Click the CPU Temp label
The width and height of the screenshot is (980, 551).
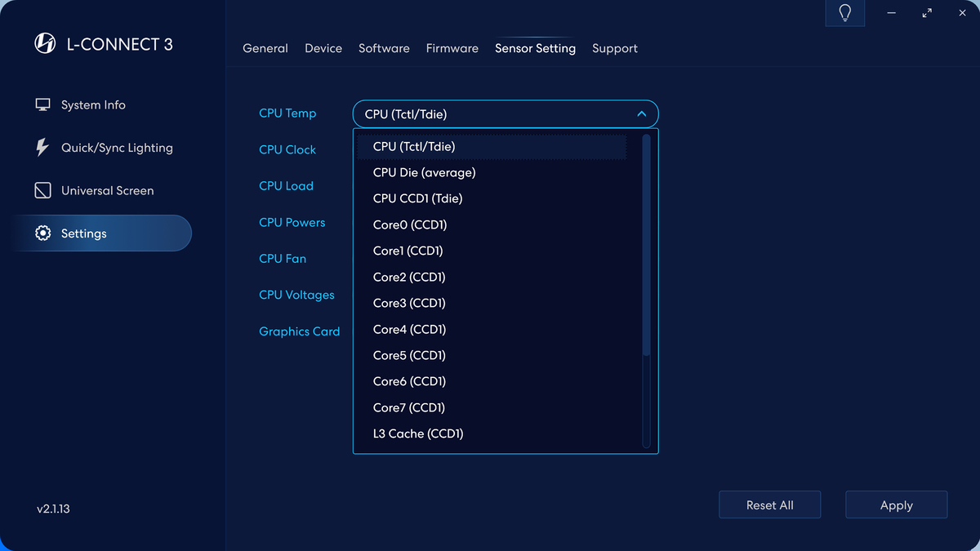287,113
